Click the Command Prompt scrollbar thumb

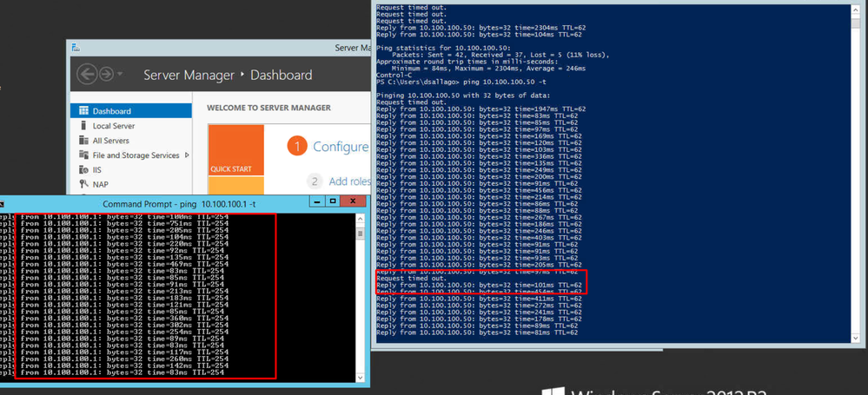coord(360,234)
